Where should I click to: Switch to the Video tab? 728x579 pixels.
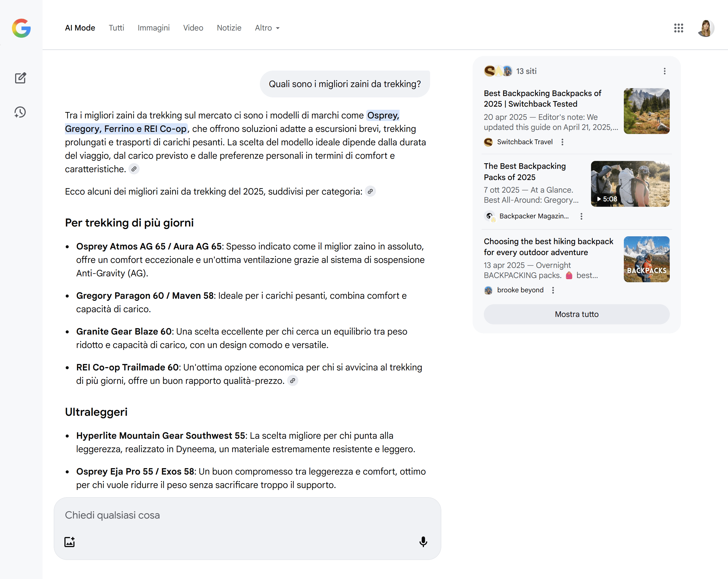193,28
